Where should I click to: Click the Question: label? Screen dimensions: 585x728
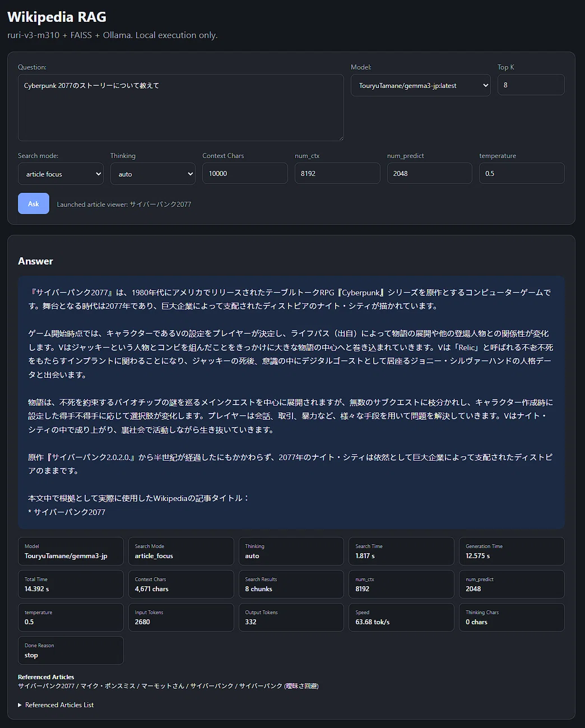[x=32, y=67]
